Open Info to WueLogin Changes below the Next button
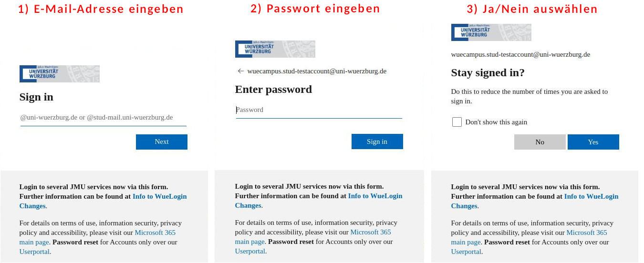Viewport: 644px width, 263px height. 159,196
